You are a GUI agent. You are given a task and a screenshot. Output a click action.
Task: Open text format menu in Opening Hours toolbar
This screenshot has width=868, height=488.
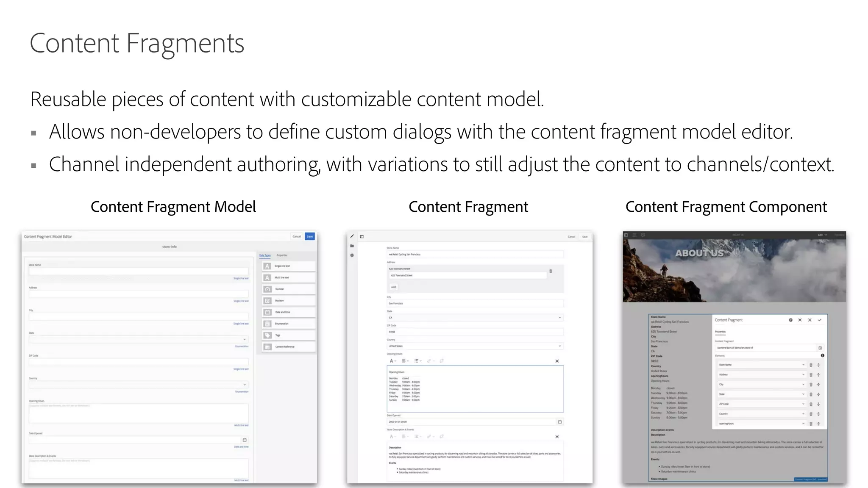coord(392,361)
